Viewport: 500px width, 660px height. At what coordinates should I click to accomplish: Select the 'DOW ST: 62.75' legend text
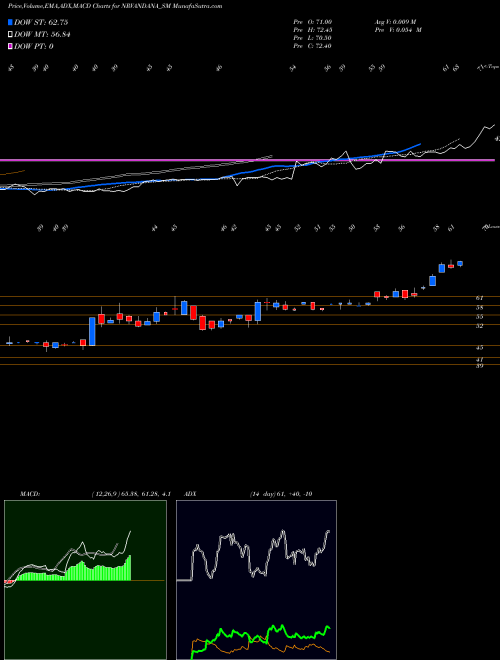[41, 22]
